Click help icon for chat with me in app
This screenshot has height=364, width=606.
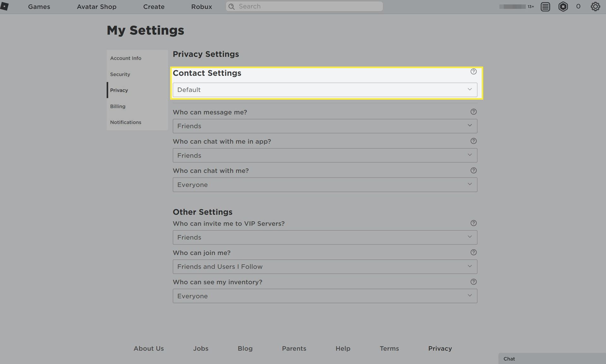[473, 141]
